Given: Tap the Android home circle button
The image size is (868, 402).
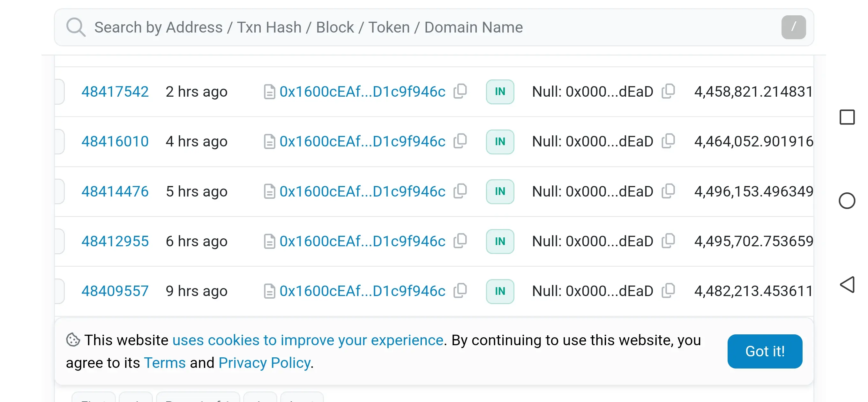Looking at the screenshot, I should tap(847, 201).
